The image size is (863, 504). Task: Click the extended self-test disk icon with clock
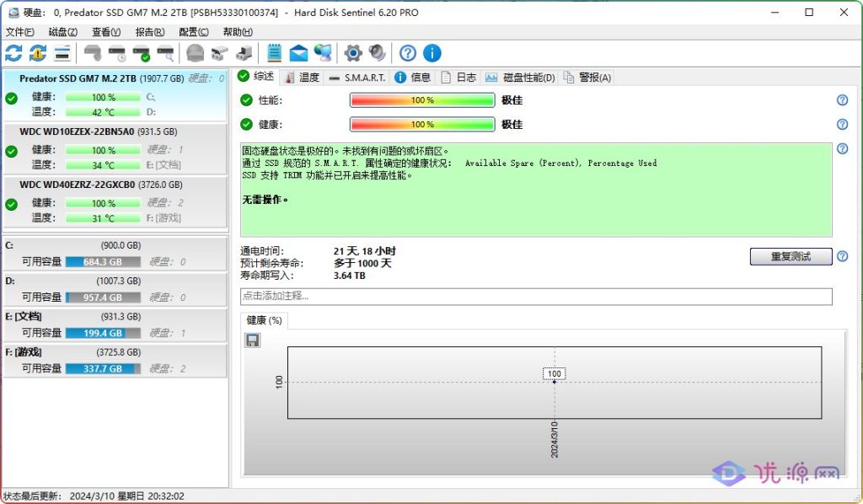point(117,53)
